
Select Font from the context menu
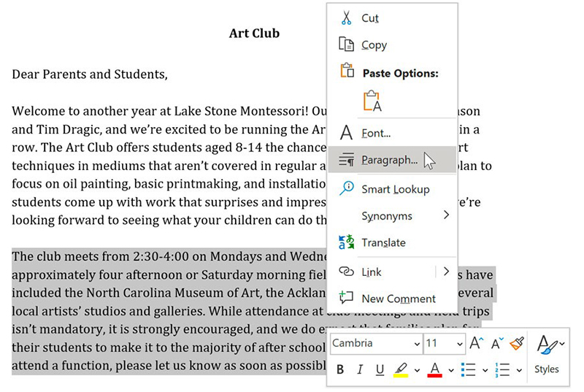point(376,133)
